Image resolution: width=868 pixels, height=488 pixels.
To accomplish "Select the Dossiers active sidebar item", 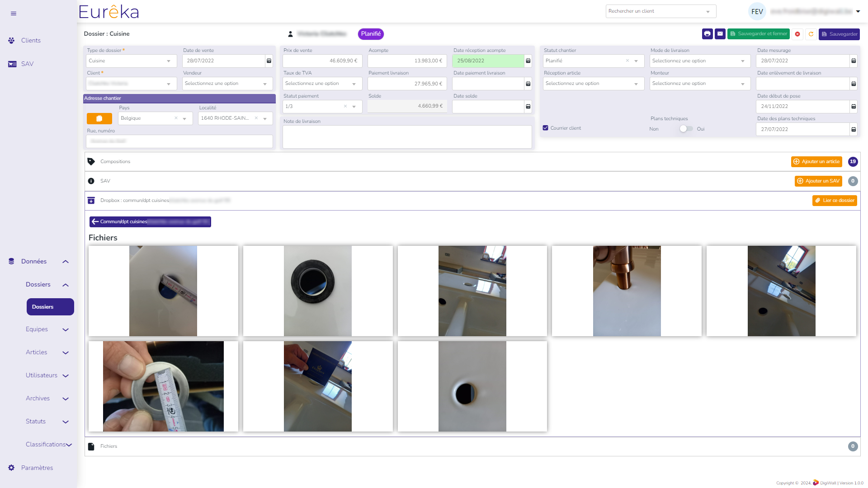I will [x=50, y=307].
